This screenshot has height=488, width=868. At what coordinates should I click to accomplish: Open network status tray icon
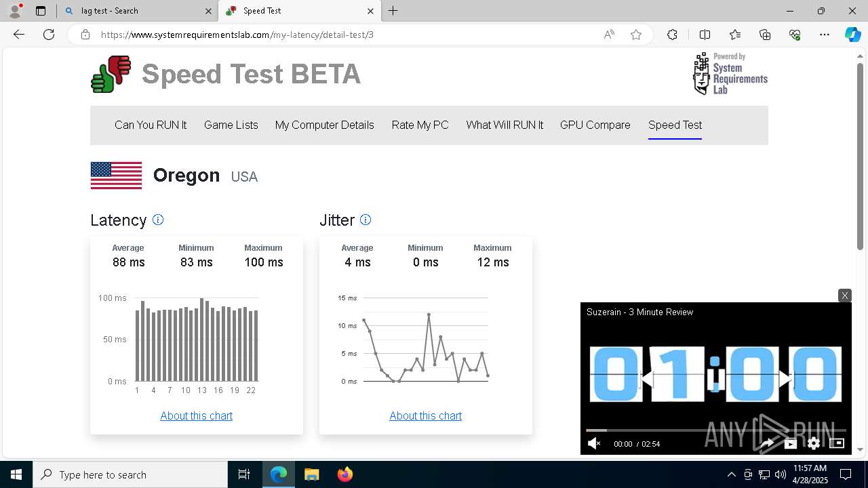[x=764, y=474]
